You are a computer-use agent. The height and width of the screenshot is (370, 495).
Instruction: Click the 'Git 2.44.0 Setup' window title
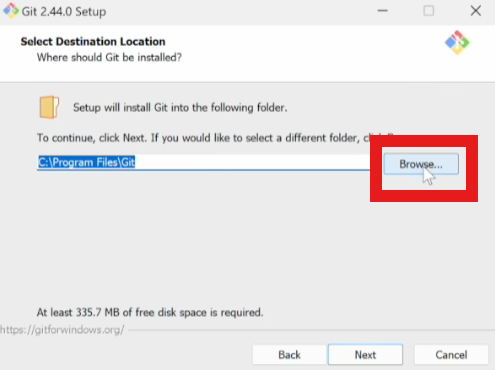point(64,12)
